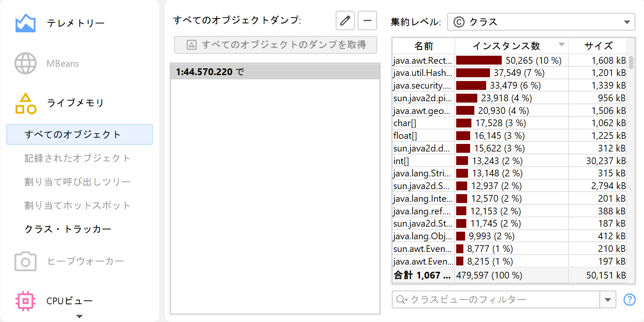Click the minus remove dump button
The image size is (644, 322).
[367, 21]
